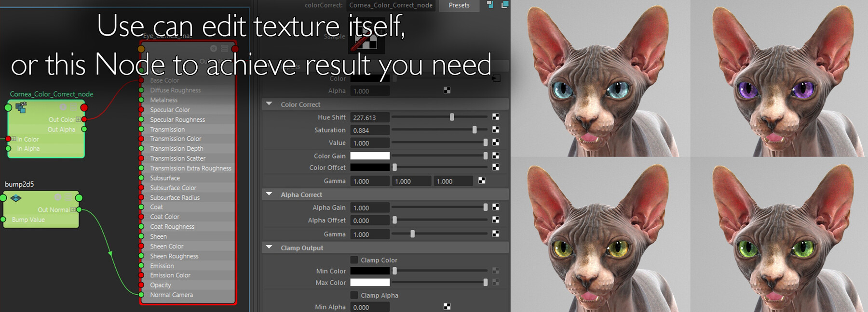
Task: Select the cat render with green eyes
Action: coord(779,234)
